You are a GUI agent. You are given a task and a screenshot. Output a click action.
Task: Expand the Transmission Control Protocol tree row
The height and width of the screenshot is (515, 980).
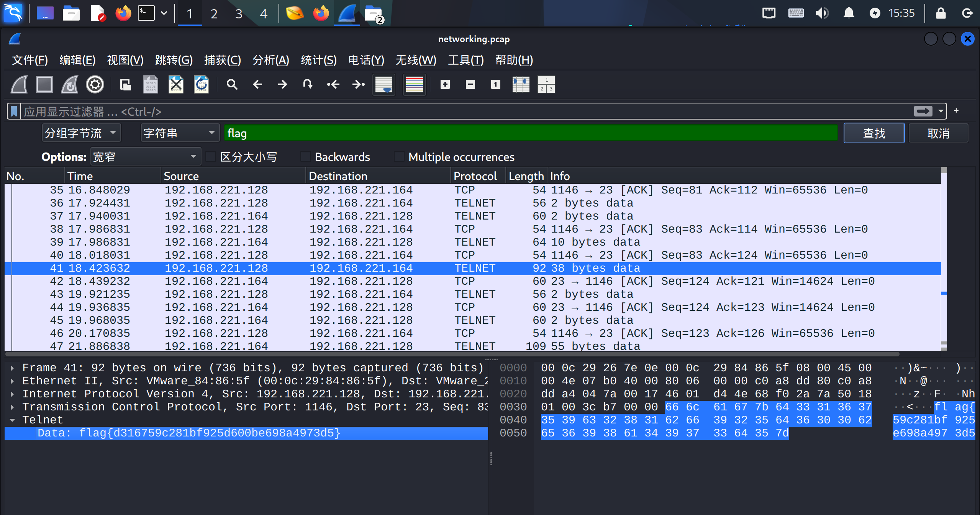click(x=12, y=407)
